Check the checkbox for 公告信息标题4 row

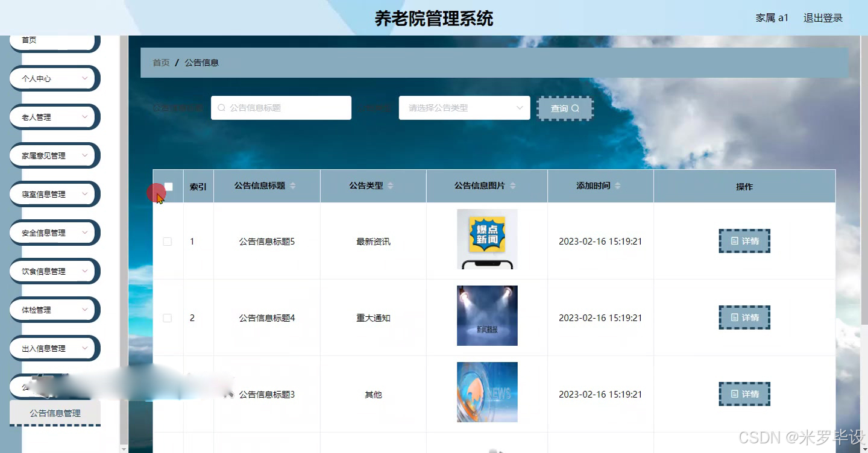[167, 317]
